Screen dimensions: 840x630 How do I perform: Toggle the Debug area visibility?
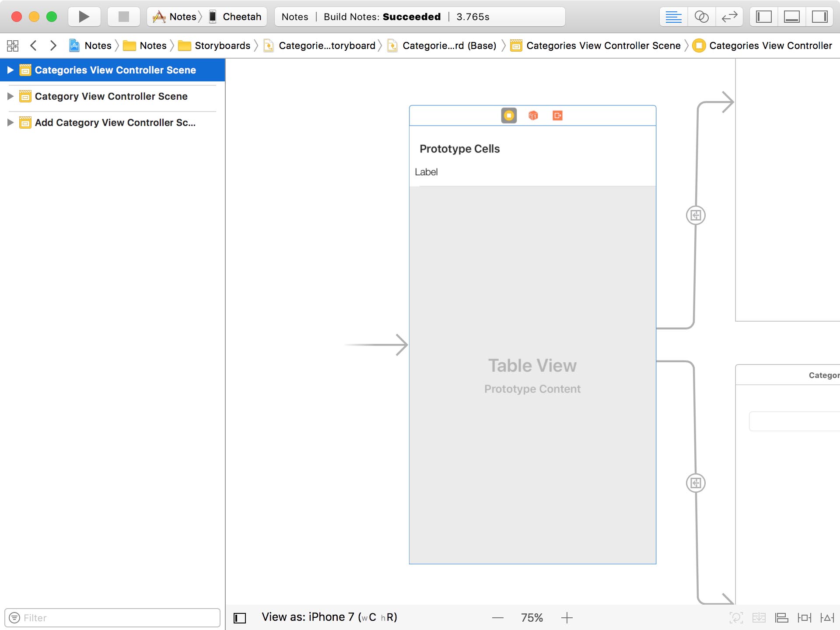(x=792, y=17)
